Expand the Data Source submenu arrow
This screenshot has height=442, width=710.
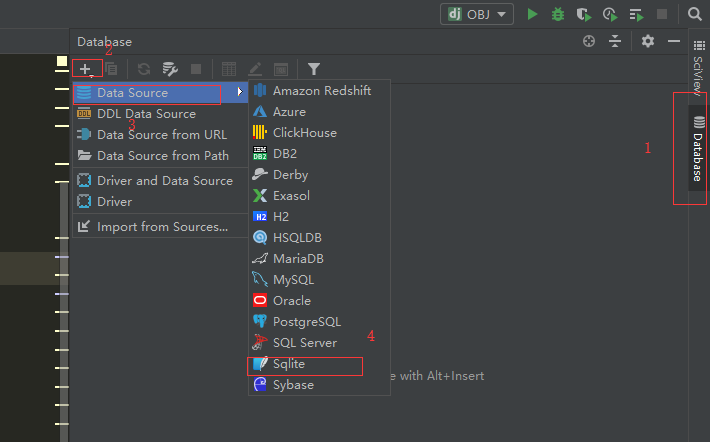240,93
